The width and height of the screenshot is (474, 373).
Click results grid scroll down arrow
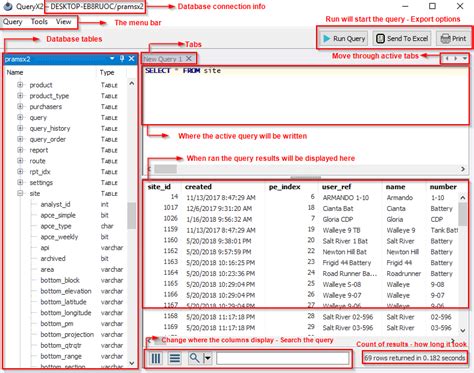click(x=463, y=330)
